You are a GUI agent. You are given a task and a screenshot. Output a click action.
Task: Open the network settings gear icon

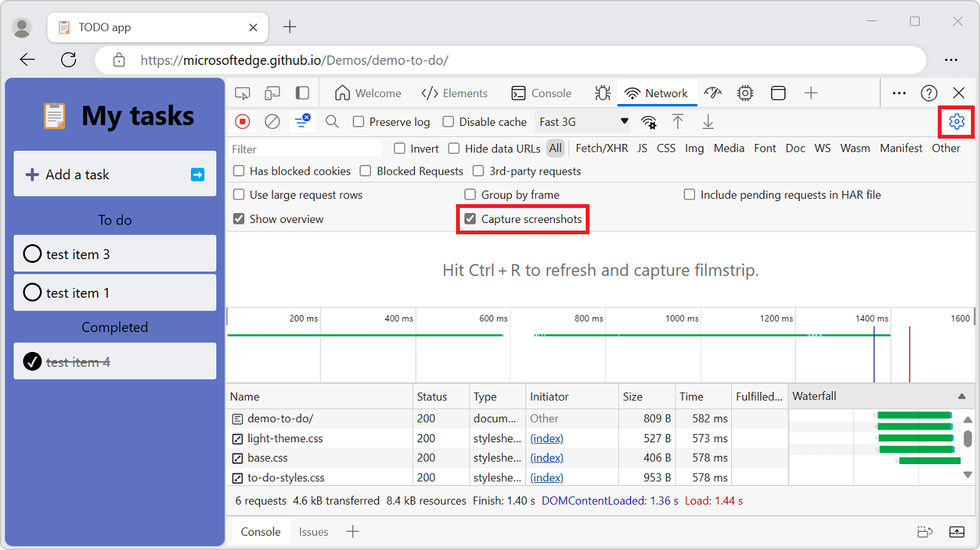click(956, 121)
